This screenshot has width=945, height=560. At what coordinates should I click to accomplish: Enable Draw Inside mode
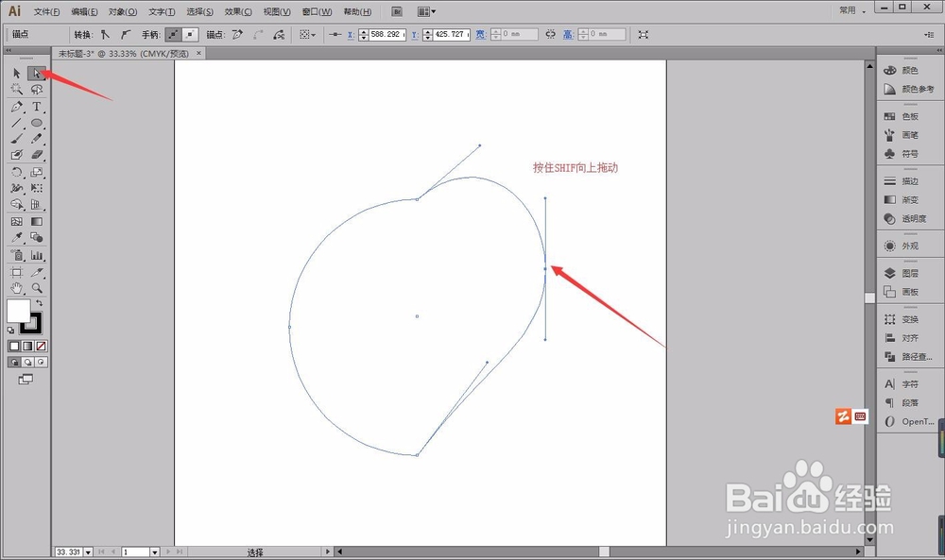41,362
